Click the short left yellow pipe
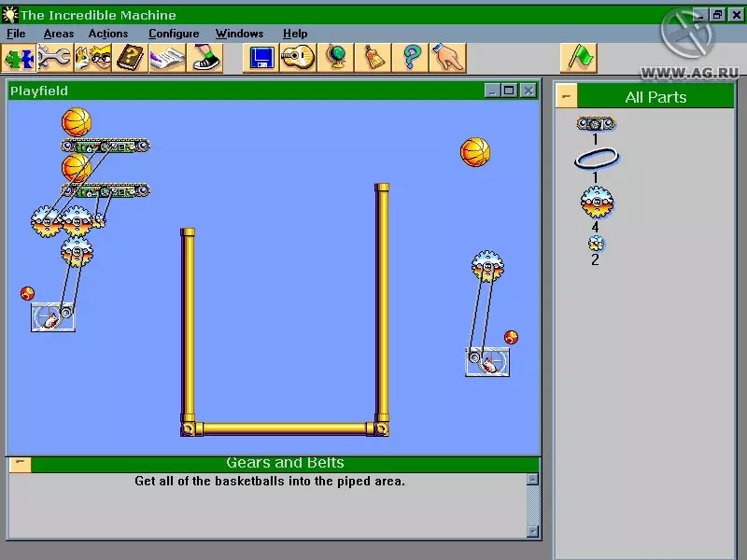The height and width of the screenshot is (560, 747). (188, 326)
